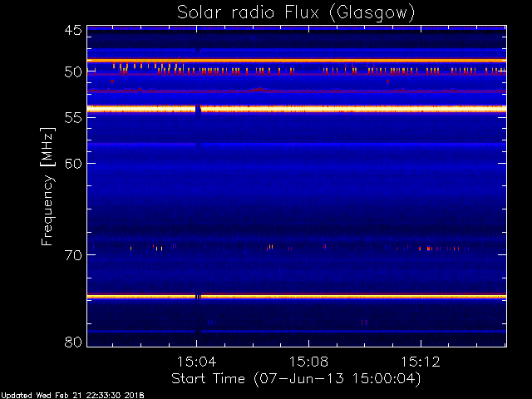The height and width of the screenshot is (399, 532).
Task: Click the plot title "Solar radio Flux (Glasgow)"
Action: 296,13
